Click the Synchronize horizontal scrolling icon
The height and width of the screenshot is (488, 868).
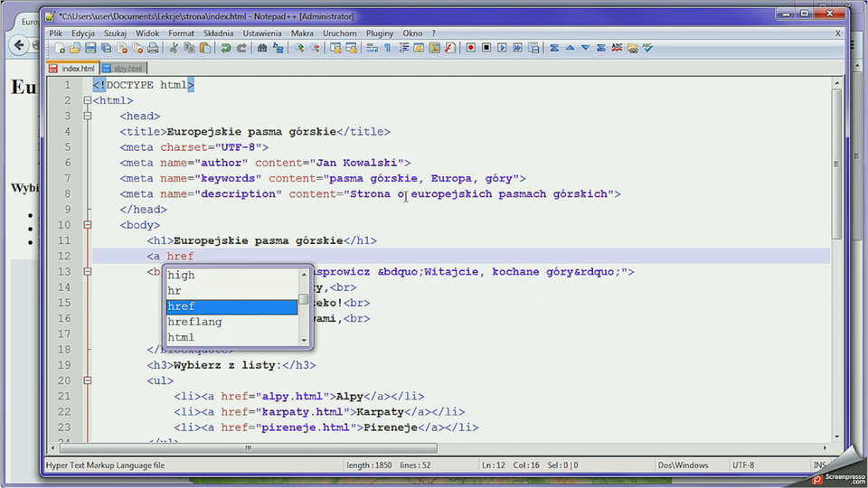pyautogui.click(x=351, y=48)
